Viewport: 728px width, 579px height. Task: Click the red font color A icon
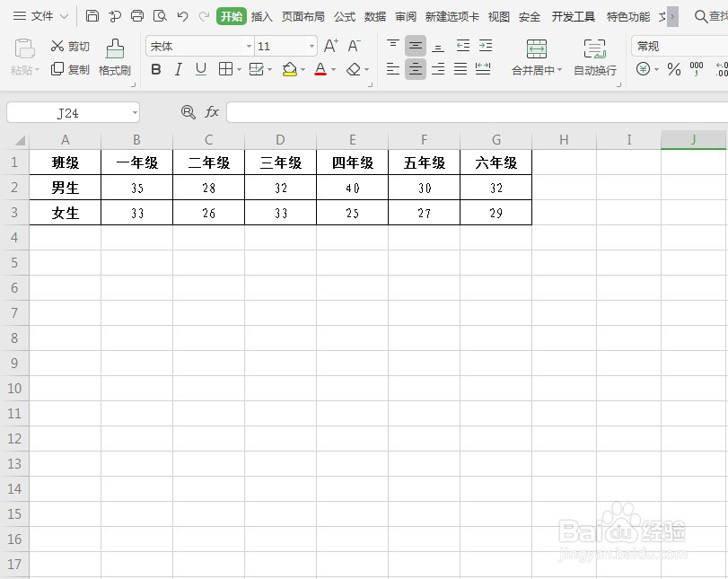pos(320,70)
